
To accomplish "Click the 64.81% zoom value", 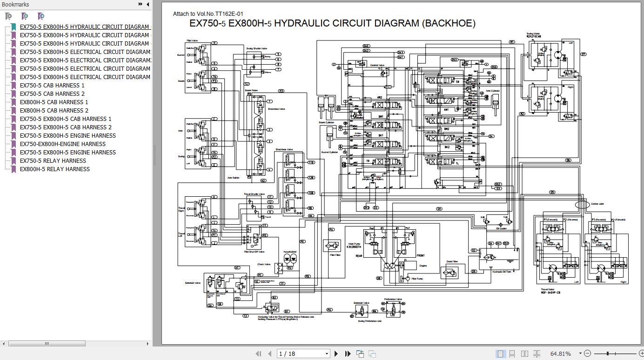I will coord(561,354).
